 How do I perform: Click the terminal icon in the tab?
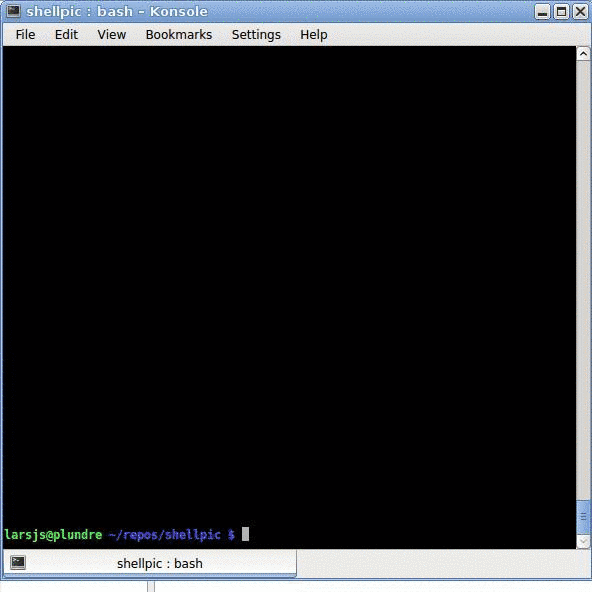(x=18, y=563)
